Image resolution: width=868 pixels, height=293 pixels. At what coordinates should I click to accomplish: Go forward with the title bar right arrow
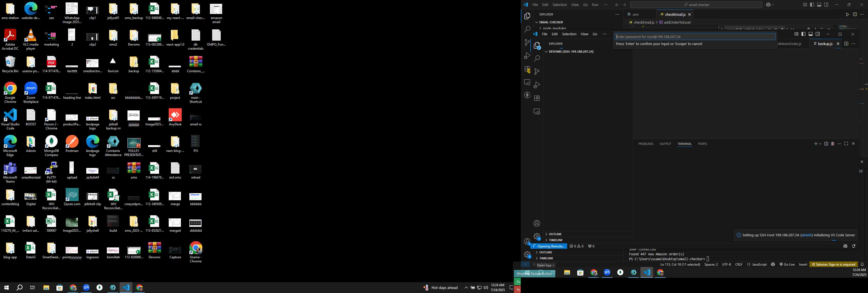click(x=624, y=5)
